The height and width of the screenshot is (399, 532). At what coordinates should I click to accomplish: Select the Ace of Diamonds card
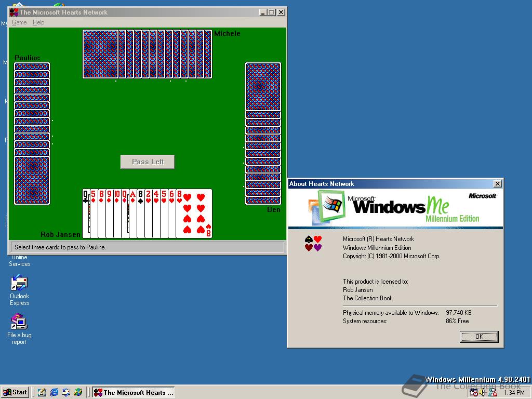click(132, 214)
